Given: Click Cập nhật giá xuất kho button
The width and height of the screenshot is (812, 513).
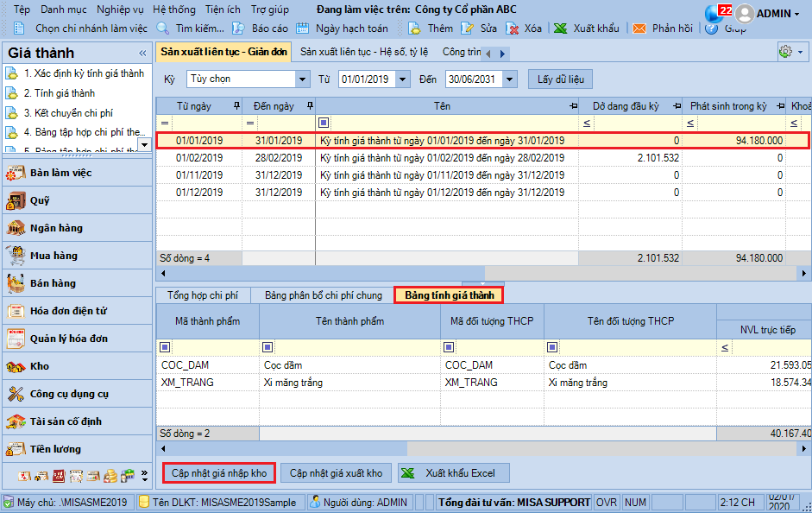Looking at the screenshot, I should point(336,473).
